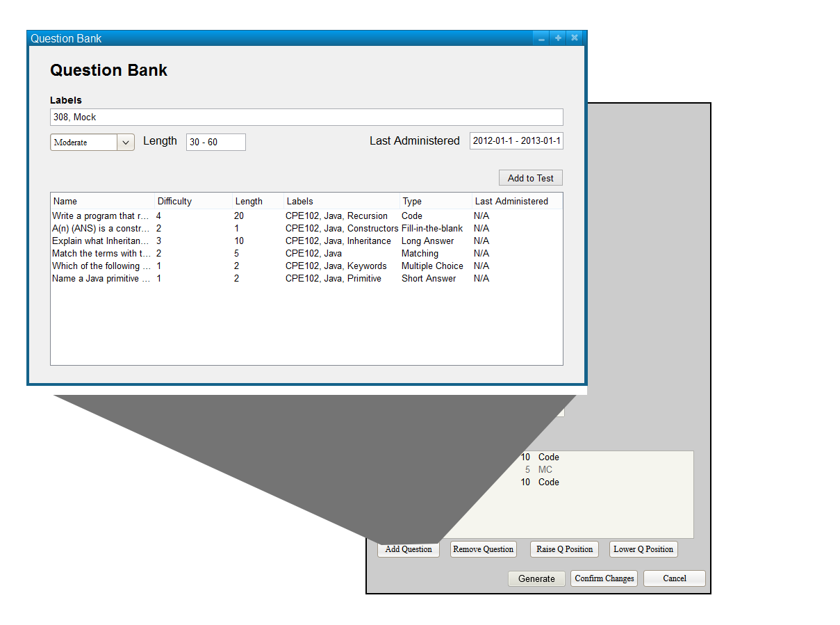Click the Remove Question button
Screen dimensions: 840x625
[484, 549]
